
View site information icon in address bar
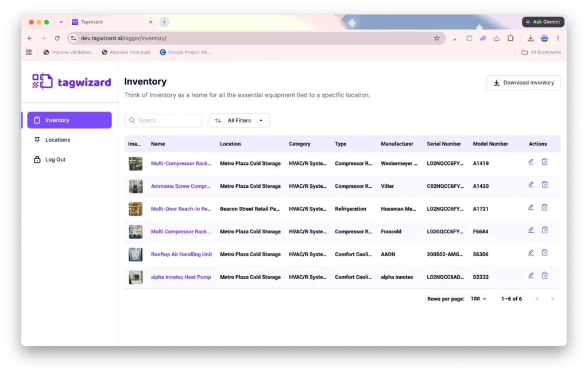[73, 38]
